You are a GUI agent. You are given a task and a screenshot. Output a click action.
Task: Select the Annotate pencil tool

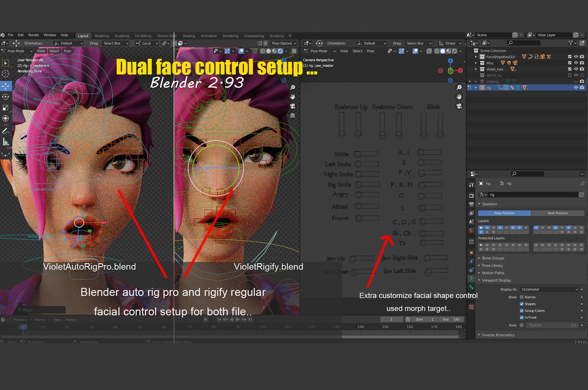pos(6,131)
